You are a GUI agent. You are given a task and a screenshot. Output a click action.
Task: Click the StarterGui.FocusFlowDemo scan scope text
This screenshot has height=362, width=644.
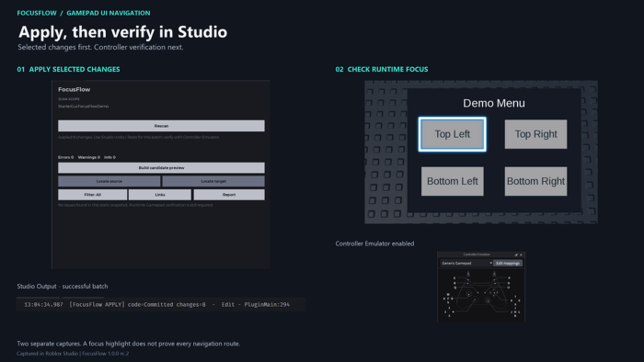[x=84, y=107]
